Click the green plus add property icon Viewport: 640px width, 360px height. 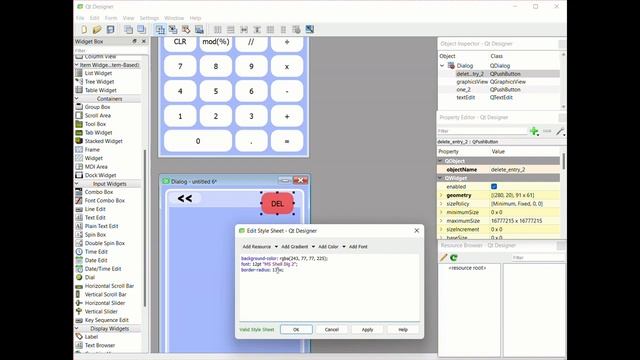tap(534, 131)
